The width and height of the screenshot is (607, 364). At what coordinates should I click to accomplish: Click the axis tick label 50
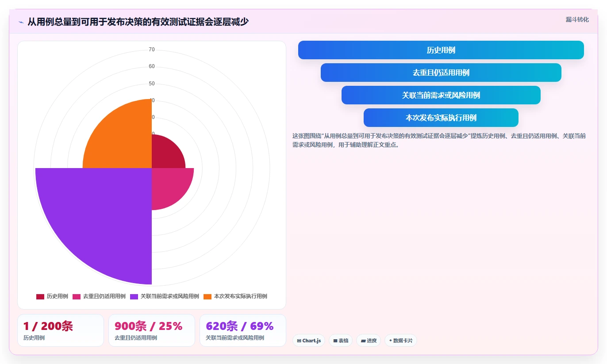click(152, 84)
